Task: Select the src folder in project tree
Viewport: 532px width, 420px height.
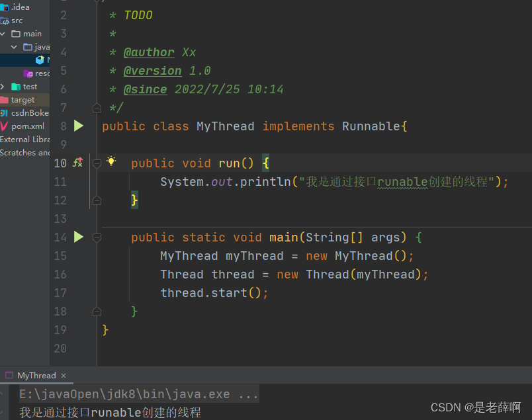Action: [17, 21]
